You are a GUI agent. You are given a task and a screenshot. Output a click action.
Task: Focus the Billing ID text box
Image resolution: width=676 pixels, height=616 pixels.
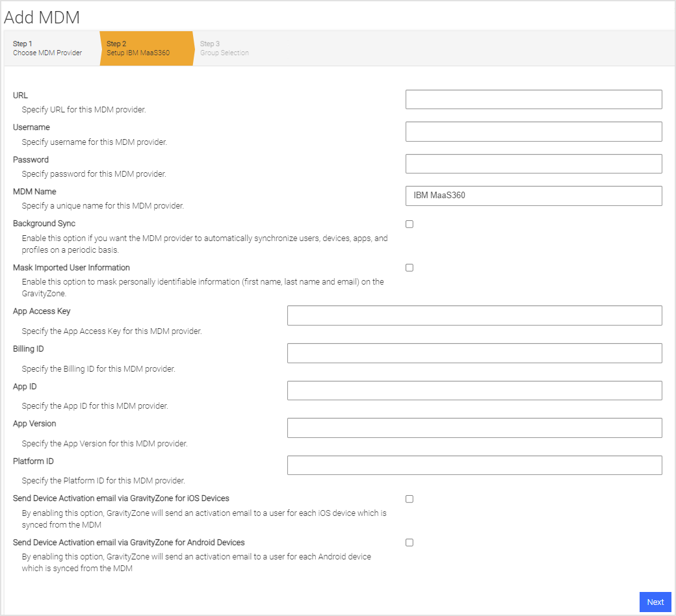(x=474, y=353)
